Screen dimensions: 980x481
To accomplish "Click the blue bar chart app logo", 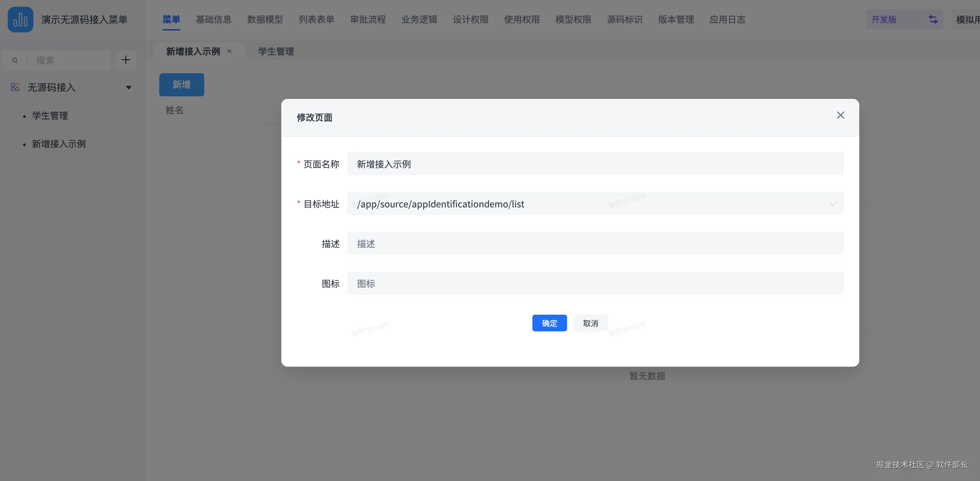I will point(21,19).
